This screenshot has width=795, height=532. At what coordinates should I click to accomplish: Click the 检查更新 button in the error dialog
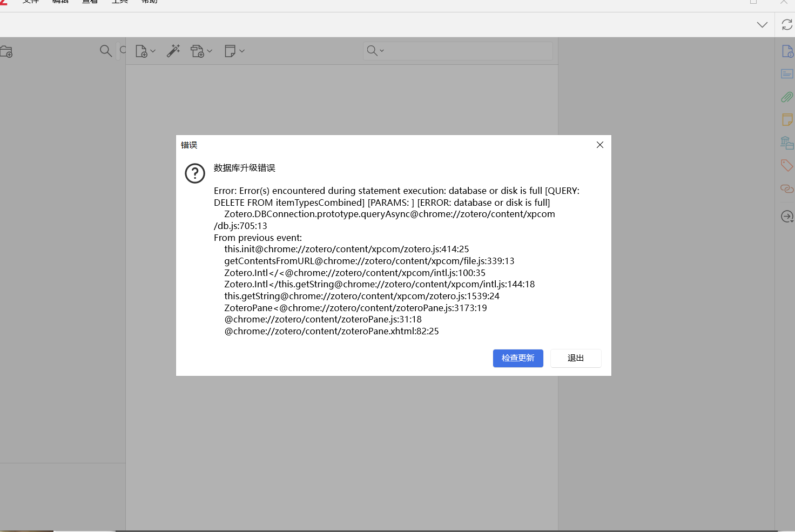point(518,358)
